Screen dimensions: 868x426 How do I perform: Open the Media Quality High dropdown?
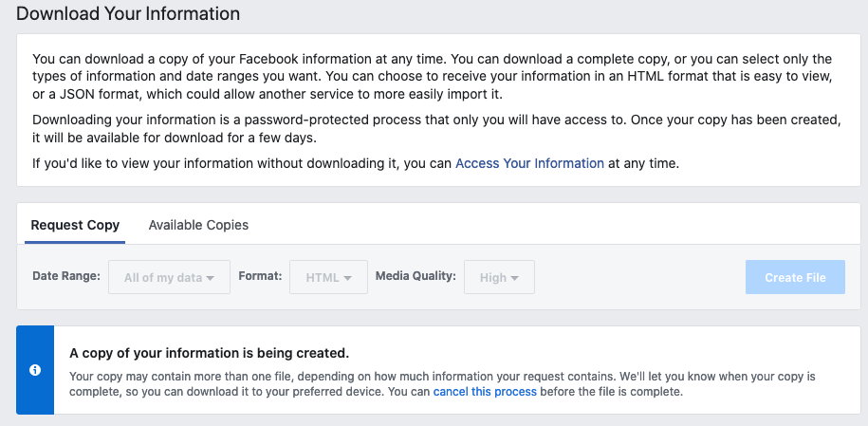tap(499, 278)
